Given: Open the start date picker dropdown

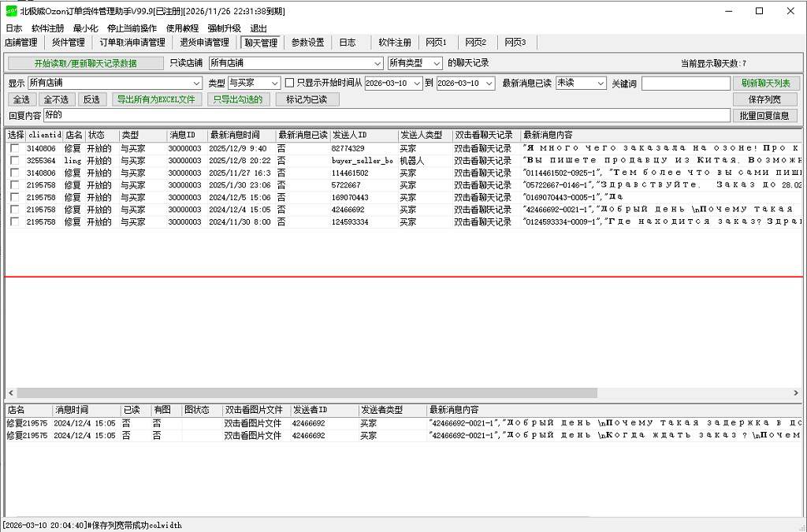Looking at the screenshot, I should coord(417,83).
